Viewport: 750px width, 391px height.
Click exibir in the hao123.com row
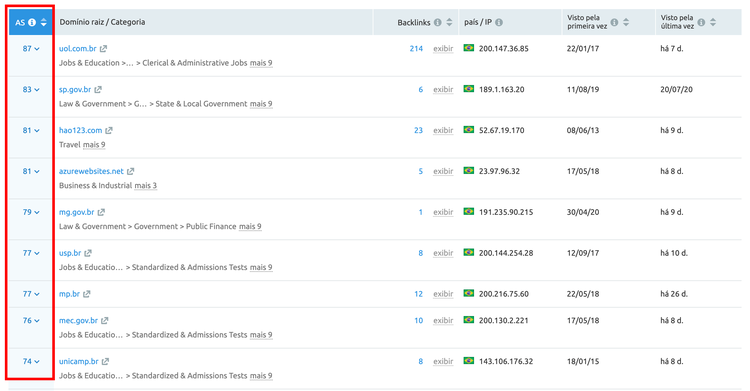pos(443,130)
